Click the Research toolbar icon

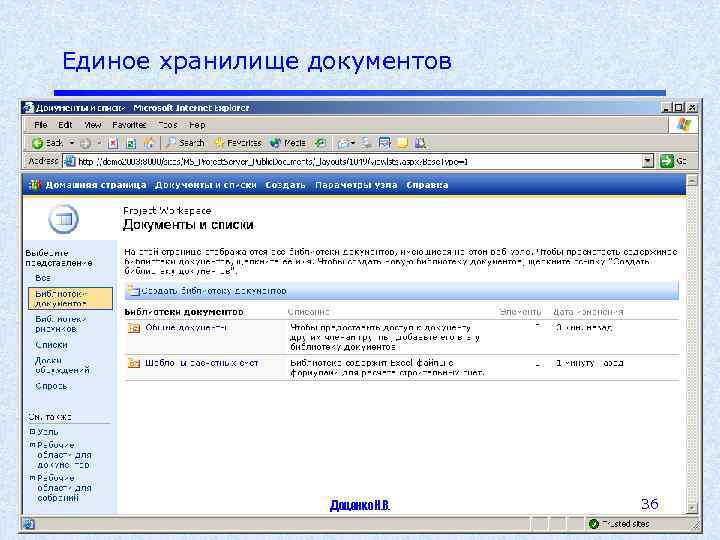click(421, 143)
